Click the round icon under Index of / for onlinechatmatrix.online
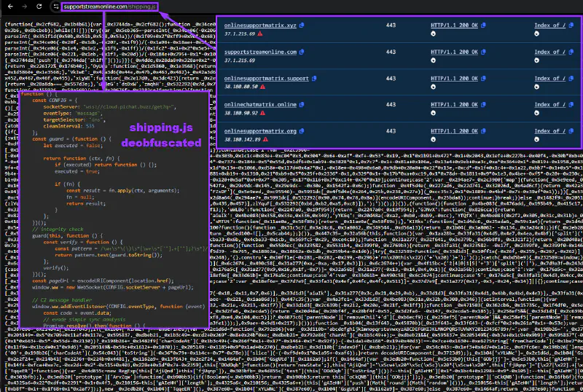The image size is (583, 392). click(536, 113)
